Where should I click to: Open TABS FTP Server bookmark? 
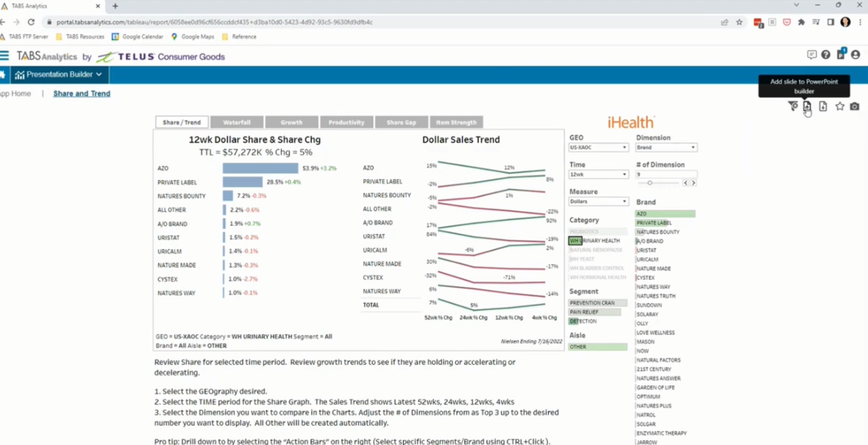click(x=25, y=37)
